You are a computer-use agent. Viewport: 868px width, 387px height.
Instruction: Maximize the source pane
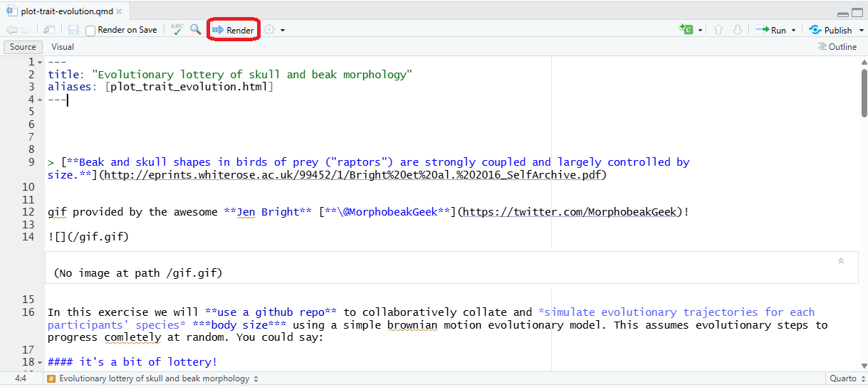[x=857, y=13]
